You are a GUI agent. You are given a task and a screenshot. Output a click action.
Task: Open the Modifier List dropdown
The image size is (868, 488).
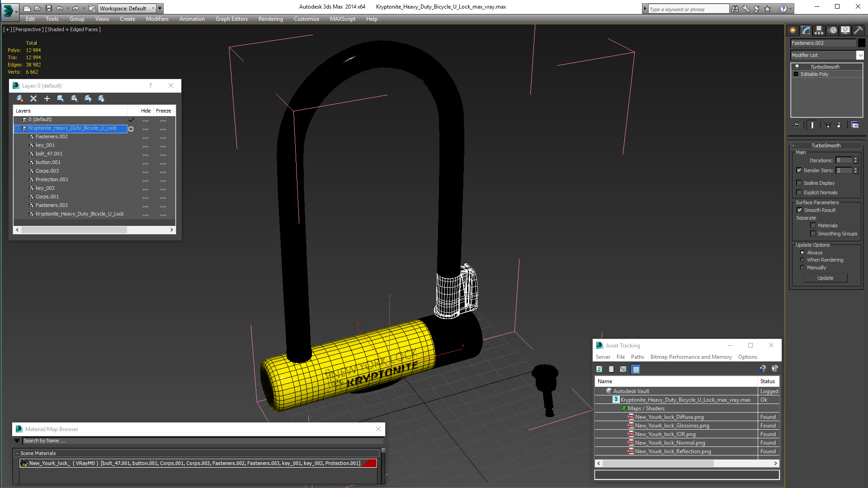point(860,55)
